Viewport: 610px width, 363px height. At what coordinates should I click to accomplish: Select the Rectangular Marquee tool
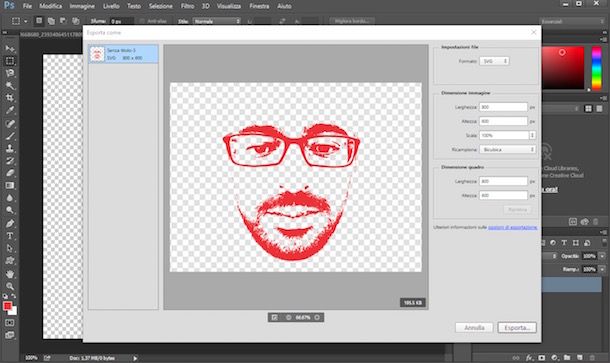[10, 61]
